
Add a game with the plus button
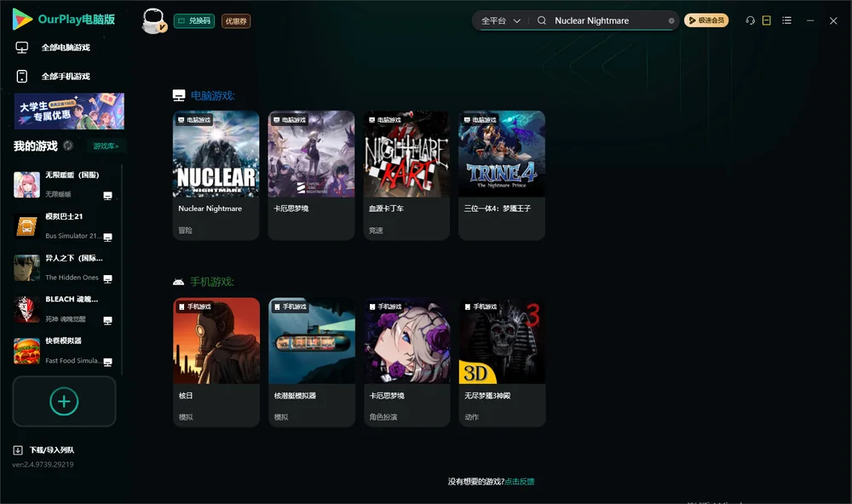[64, 401]
